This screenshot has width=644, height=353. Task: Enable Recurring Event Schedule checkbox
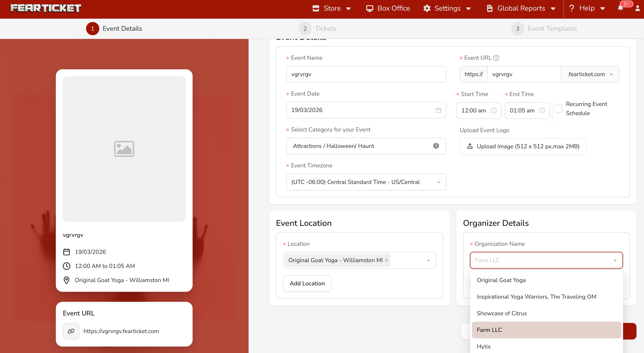558,109
